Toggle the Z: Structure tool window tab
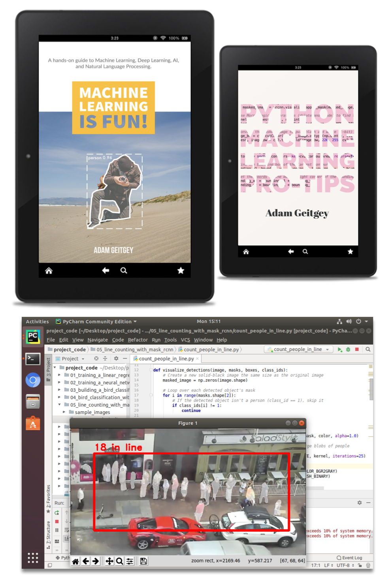The width and height of the screenshot is (392, 587). (x=48, y=535)
